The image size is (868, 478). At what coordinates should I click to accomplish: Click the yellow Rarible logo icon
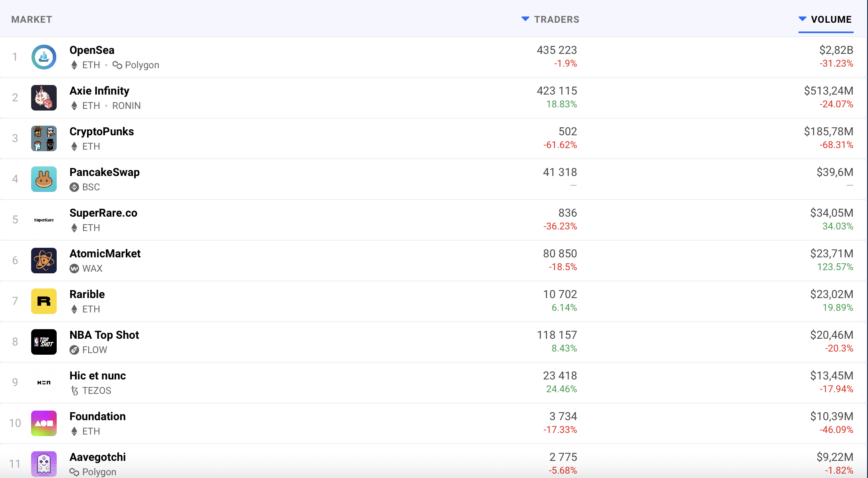44,301
